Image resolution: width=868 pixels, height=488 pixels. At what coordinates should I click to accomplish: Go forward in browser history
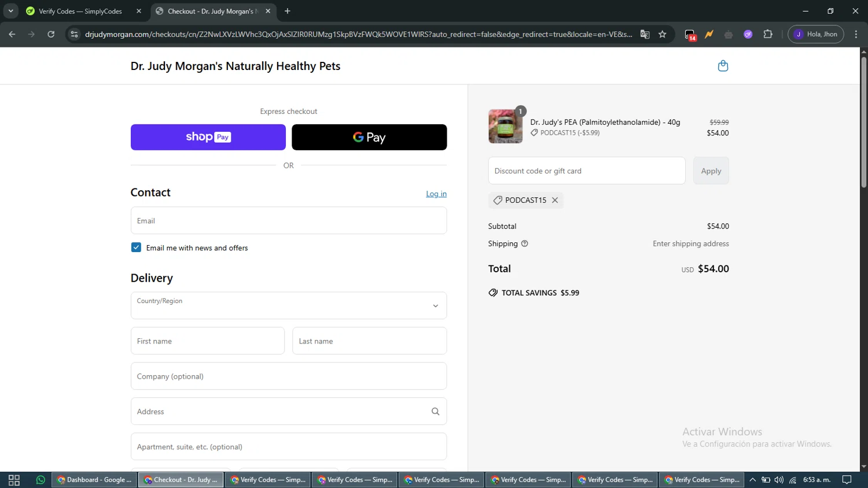click(31, 34)
